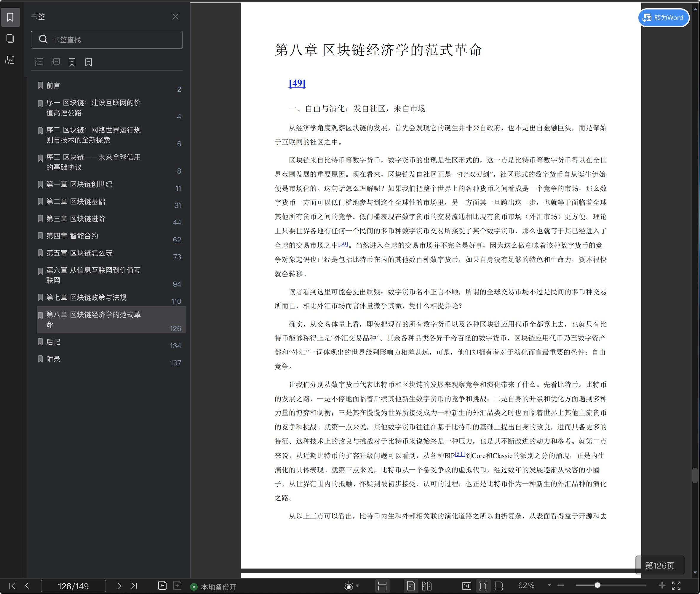Viewport: 700px width, 594px height.
Task: Click the zoom in plus button
Action: (x=662, y=586)
